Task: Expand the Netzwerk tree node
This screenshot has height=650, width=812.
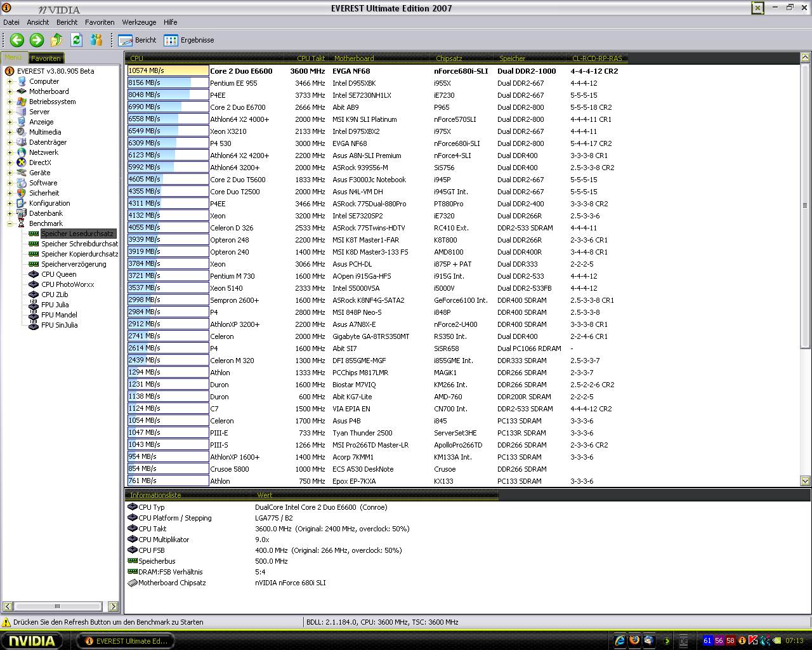Action: pos(10,152)
